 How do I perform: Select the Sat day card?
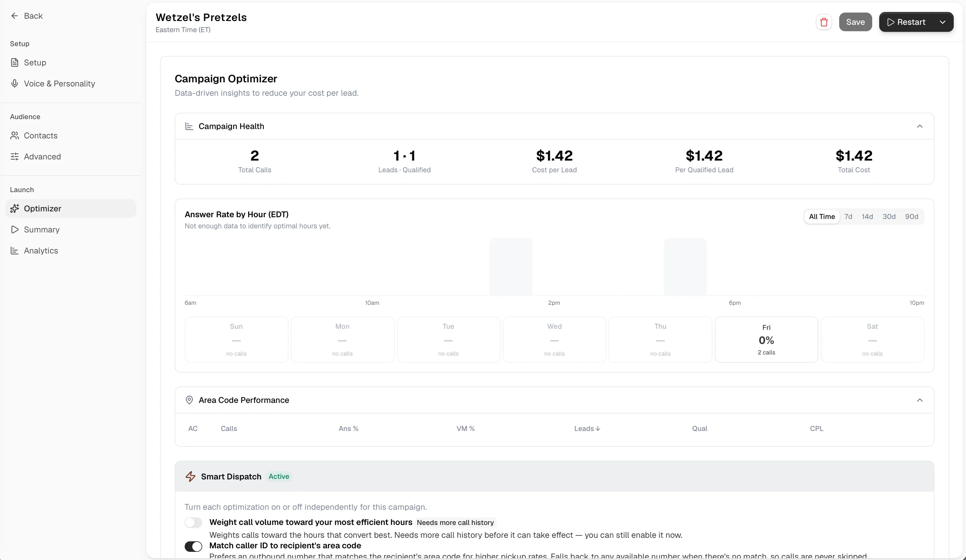pyautogui.click(x=872, y=339)
